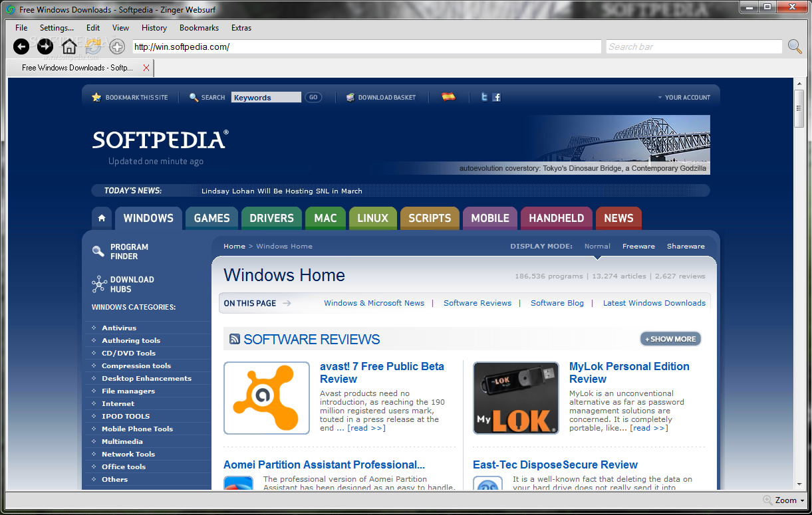Open the Edit menu

[x=93, y=28]
